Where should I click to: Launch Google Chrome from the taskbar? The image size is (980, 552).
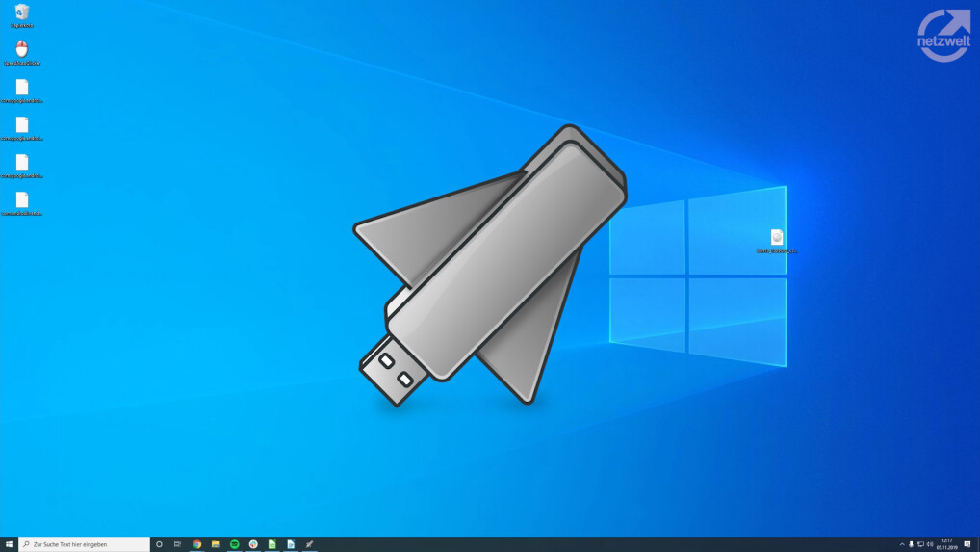tap(196, 544)
